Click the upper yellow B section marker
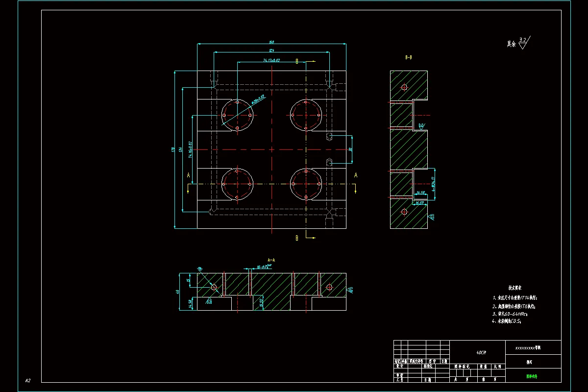The width and height of the screenshot is (588, 392). [x=296, y=61]
